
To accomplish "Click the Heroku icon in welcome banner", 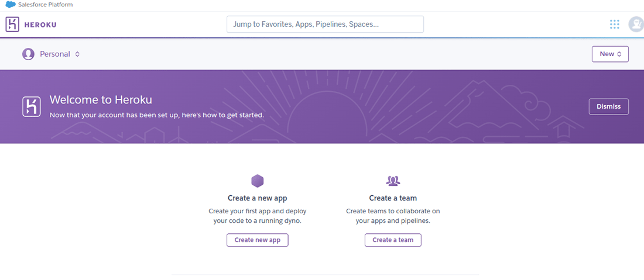I will click(x=31, y=107).
